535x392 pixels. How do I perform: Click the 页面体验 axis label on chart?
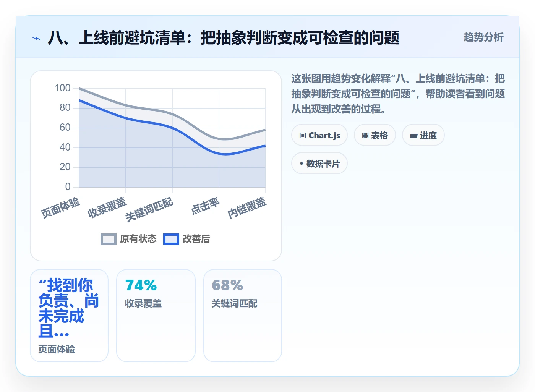[60, 207]
